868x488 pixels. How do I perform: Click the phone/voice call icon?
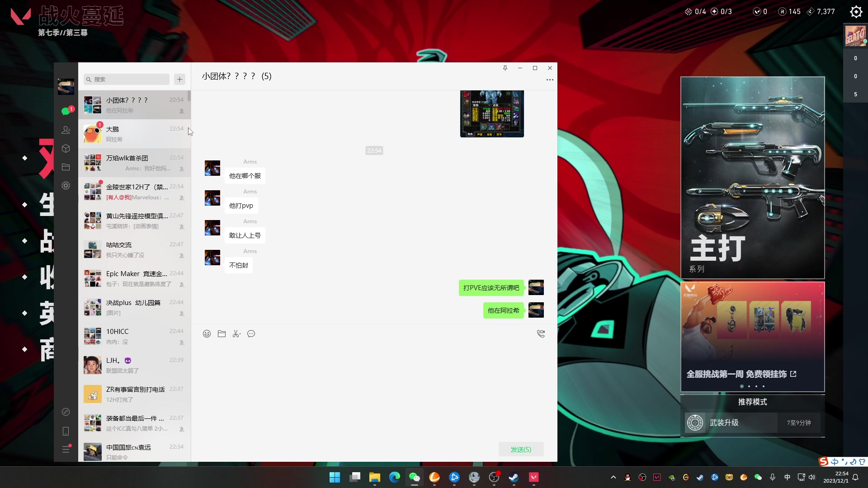(x=541, y=333)
